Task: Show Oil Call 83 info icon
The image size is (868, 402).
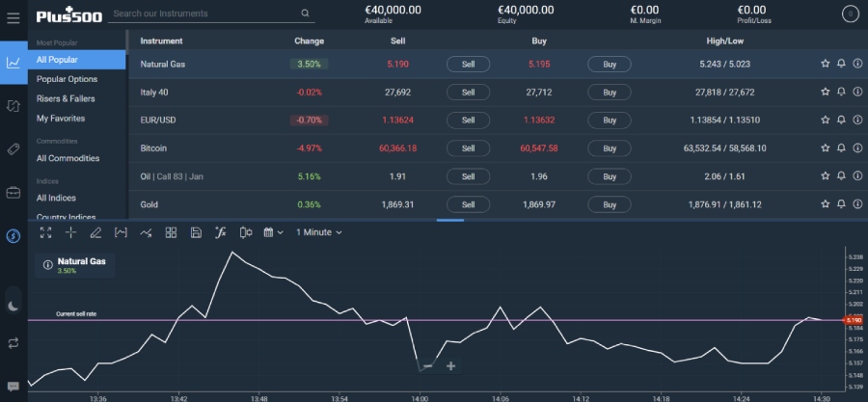Action: point(857,176)
